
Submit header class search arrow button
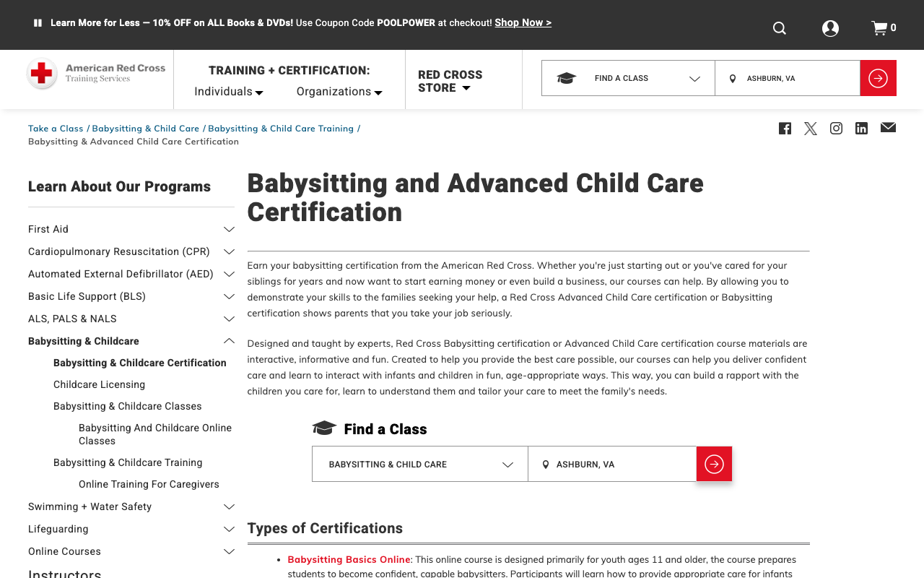point(878,78)
